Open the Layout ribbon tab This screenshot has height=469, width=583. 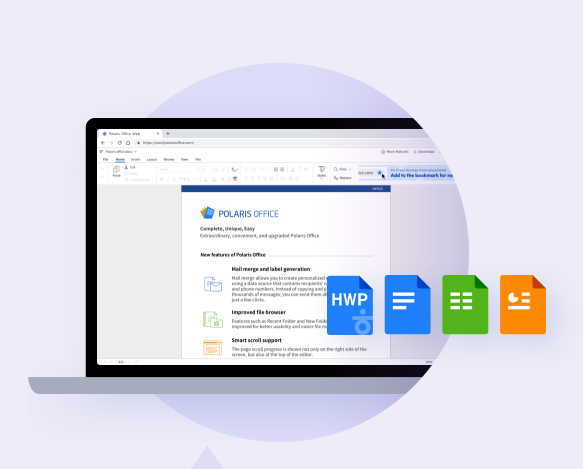pyautogui.click(x=152, y=160)
